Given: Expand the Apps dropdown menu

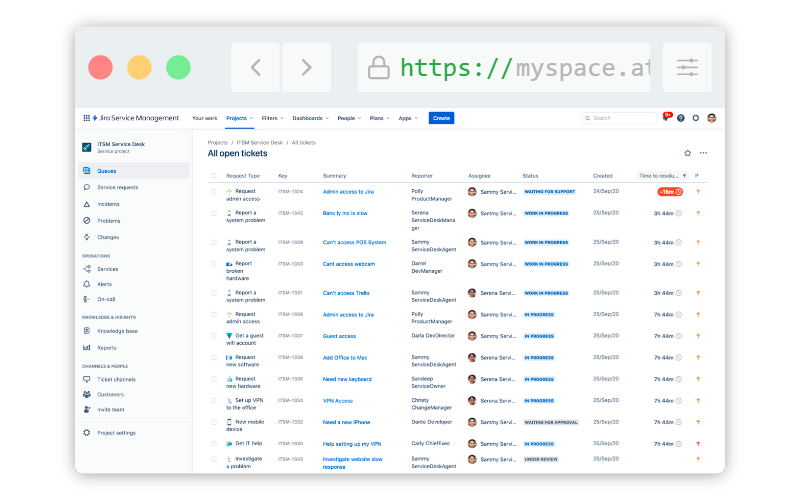Looking at the screenshot, I should click(408, 118).
